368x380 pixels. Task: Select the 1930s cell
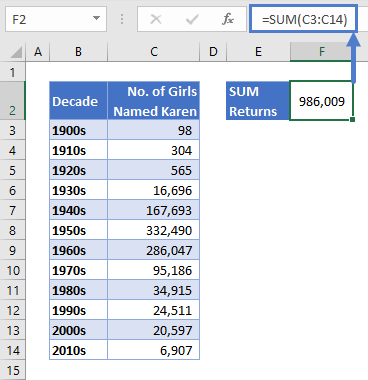pyautogui.click(x=78, y=190)
